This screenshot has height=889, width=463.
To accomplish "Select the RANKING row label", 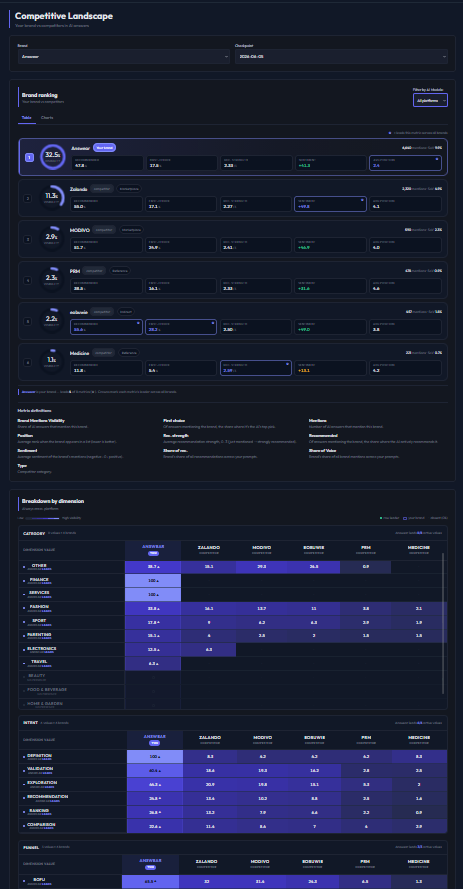I will tap(40, 810).
